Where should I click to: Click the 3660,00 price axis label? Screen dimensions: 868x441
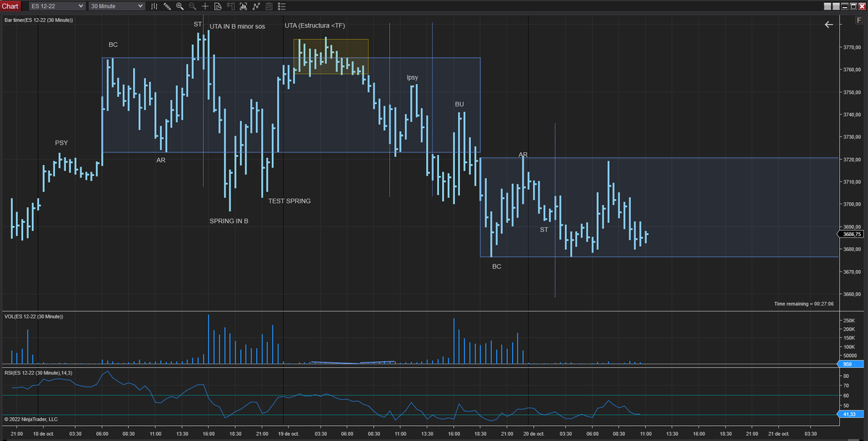click(851, 294)
